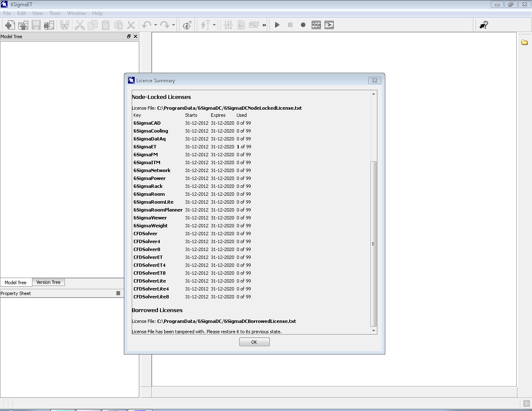Open the File menu

[x=7, y=13]
